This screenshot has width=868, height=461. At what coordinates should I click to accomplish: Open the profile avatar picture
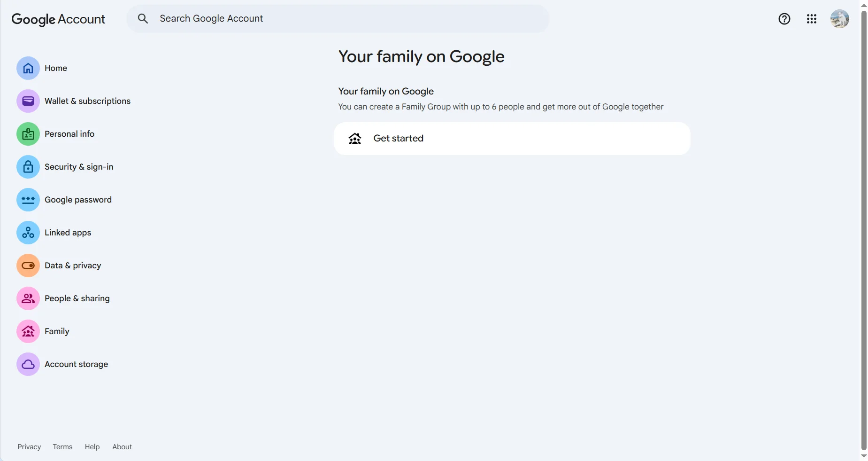pos(839,19)
